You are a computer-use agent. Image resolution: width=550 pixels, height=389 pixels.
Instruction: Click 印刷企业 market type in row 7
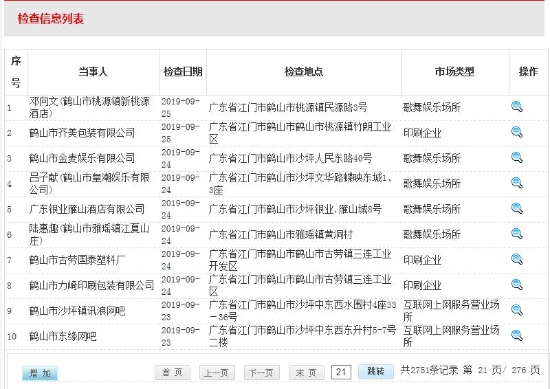(x=422, y=260)
